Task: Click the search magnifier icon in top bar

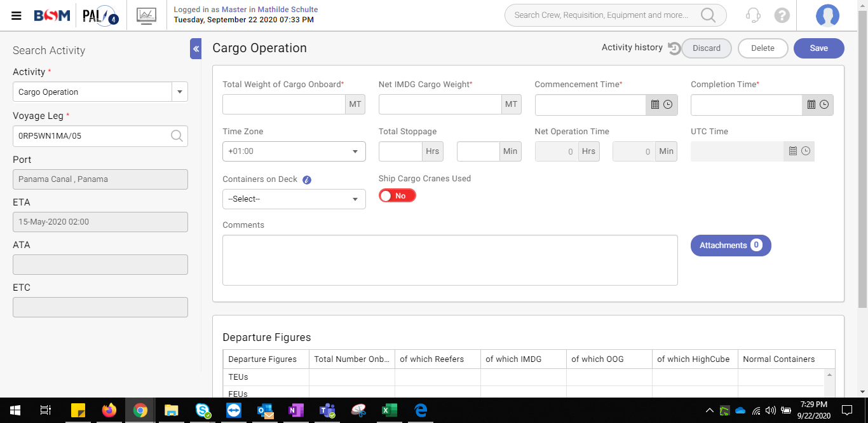Action: [x=707, y=15]
